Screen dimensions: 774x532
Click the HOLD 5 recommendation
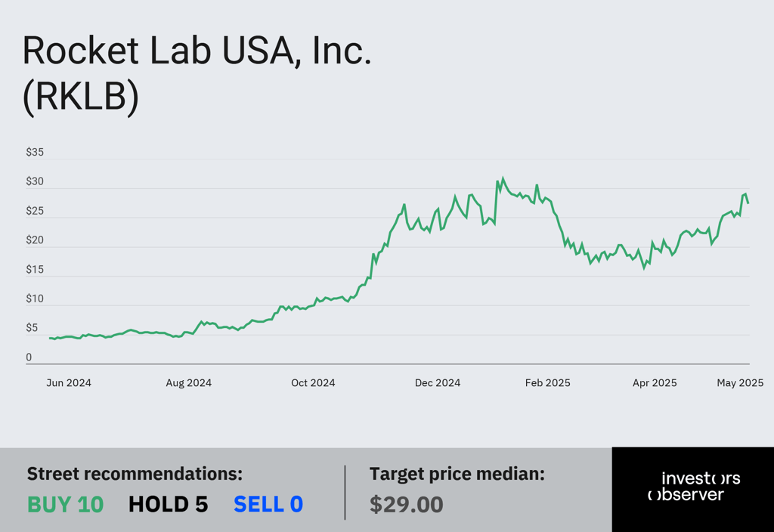[168, 504]
